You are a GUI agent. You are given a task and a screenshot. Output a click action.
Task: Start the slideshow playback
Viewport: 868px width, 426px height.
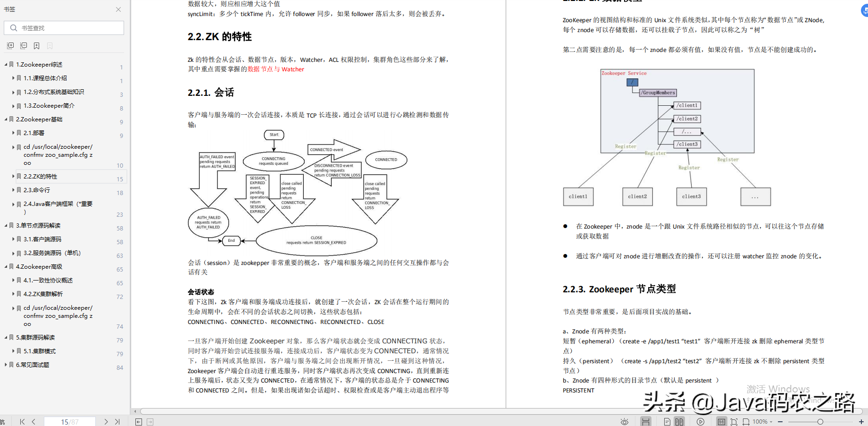[x=701, y=422]
